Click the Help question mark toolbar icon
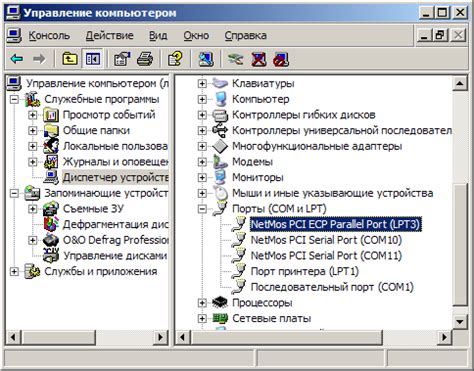Viewport: 474px width, 371px height. point(175,59)
